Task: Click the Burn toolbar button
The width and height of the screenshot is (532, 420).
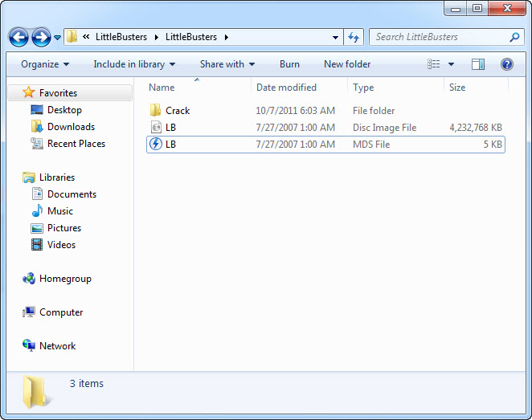Action: [x=289, y=64]
